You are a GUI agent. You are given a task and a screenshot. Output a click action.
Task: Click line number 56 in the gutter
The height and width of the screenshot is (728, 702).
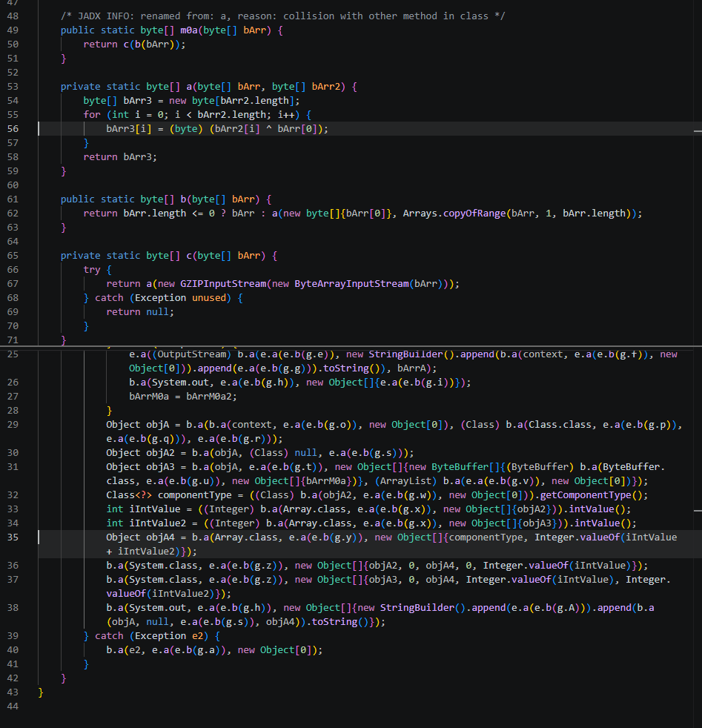click(x=13, y=128)
